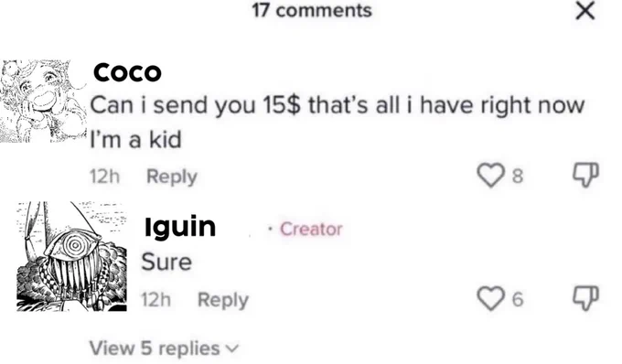Close the comments panel with the X

pyautogui.click(x=585, y=11)
